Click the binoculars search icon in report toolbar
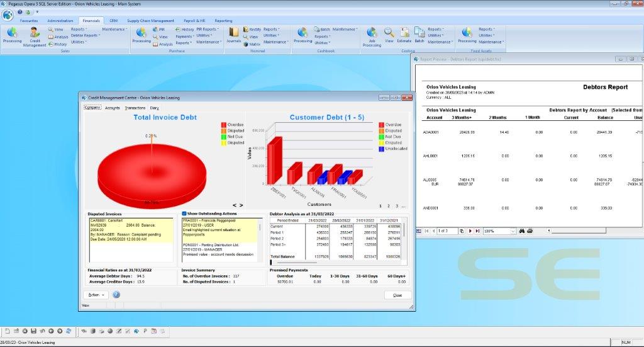644x347 pixels. pos(521,231)
